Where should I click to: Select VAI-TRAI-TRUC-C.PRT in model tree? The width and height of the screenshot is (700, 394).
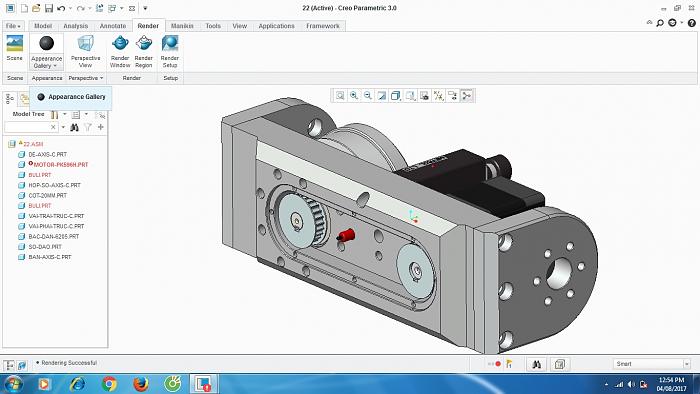[56, 216]
